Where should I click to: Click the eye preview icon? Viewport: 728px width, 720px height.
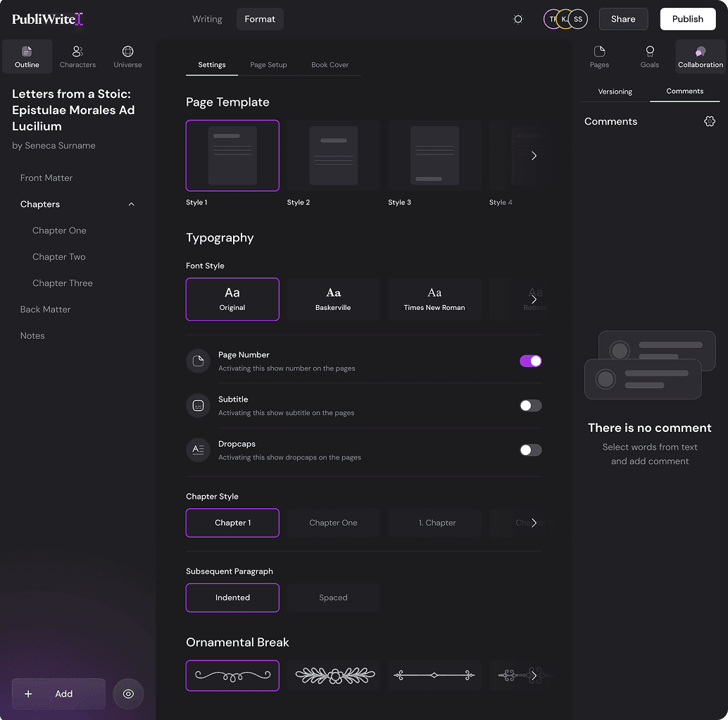tap(128, 694)
